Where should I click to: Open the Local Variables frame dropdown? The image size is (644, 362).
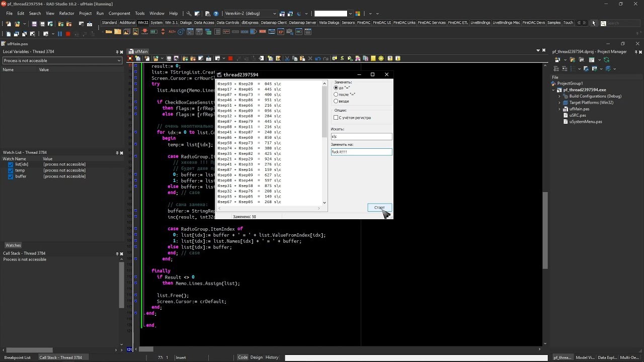(119, 61)
